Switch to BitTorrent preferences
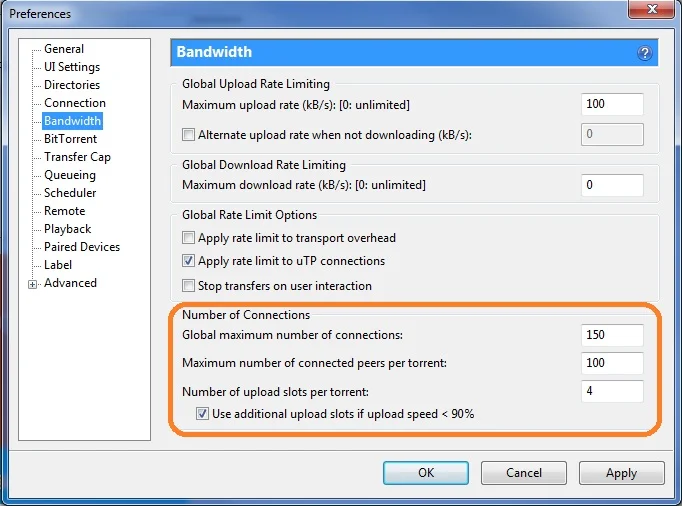The width and height of the screenshot is (682, 506). point(71,139)
